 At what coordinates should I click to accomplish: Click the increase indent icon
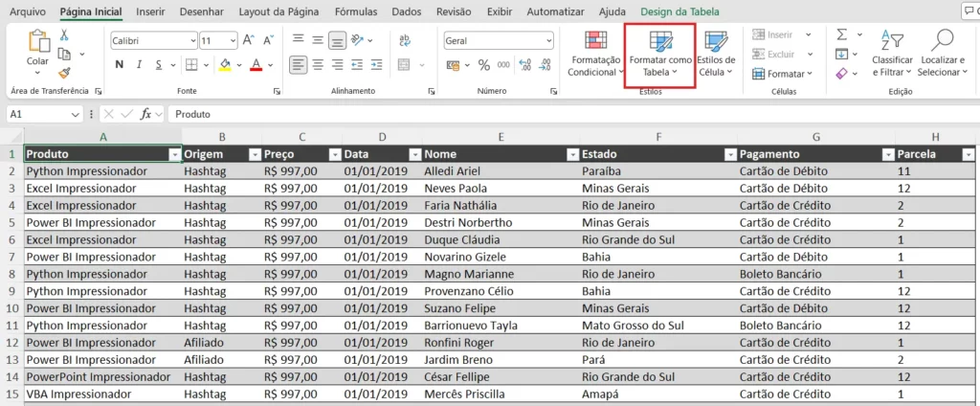pos(376,64)
